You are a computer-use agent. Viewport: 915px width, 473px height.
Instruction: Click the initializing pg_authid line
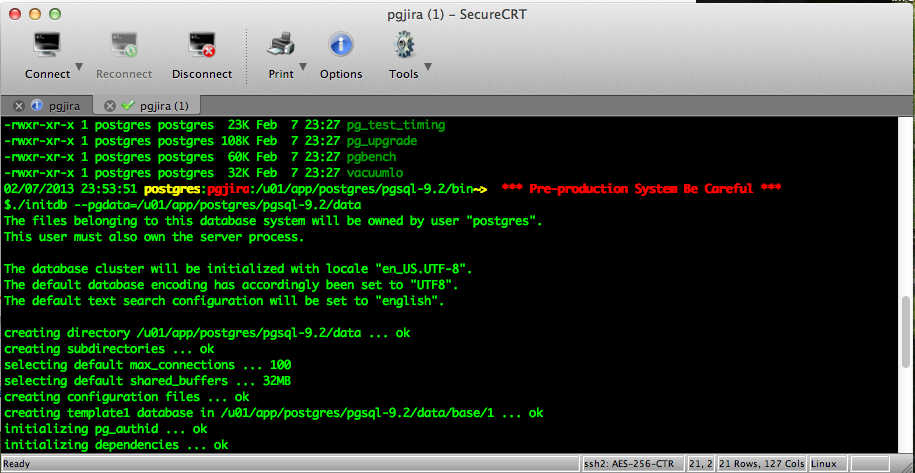click(105, 429)
